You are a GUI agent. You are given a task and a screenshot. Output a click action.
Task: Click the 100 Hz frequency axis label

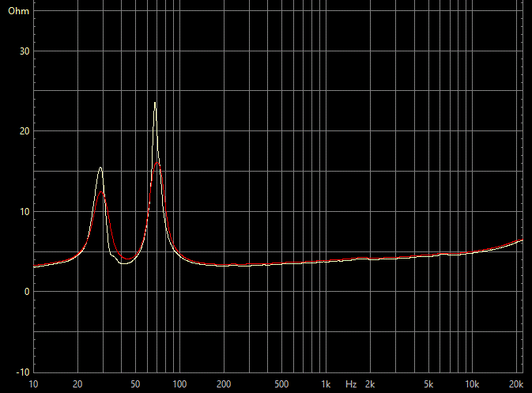tap(179, 384)
